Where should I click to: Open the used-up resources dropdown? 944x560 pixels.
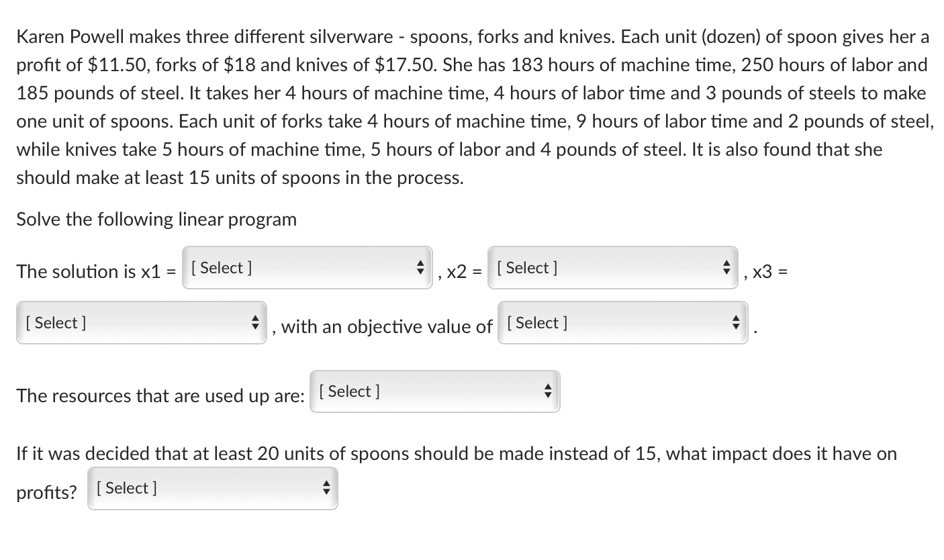click(434, 391)
